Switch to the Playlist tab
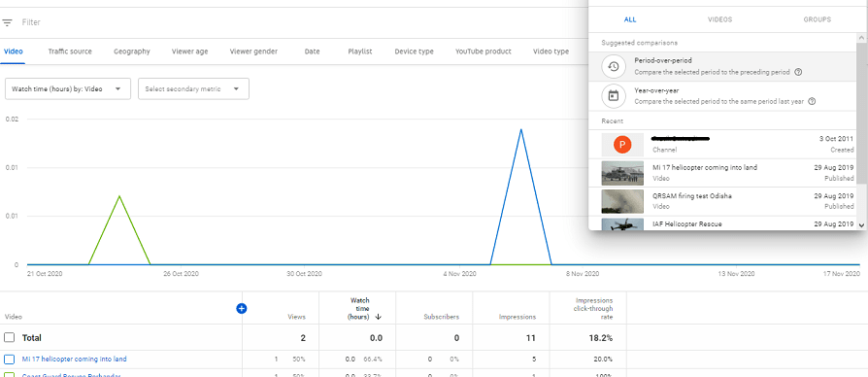Image resolution: width=868 pixels, height=377 pixels. (x=360, y=51)
